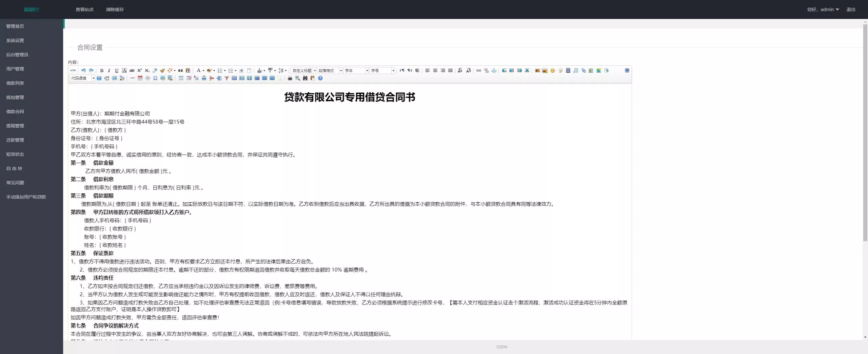This screenshot has height=354, width=868.
Task: Undo the last edit
Action: pyautogui.click(x=83, y=71)
